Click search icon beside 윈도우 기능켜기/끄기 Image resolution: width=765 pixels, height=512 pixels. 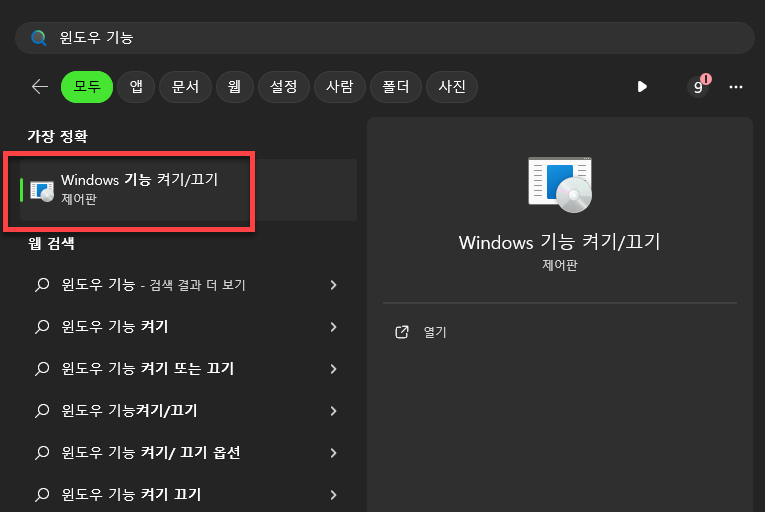(42, 410)
